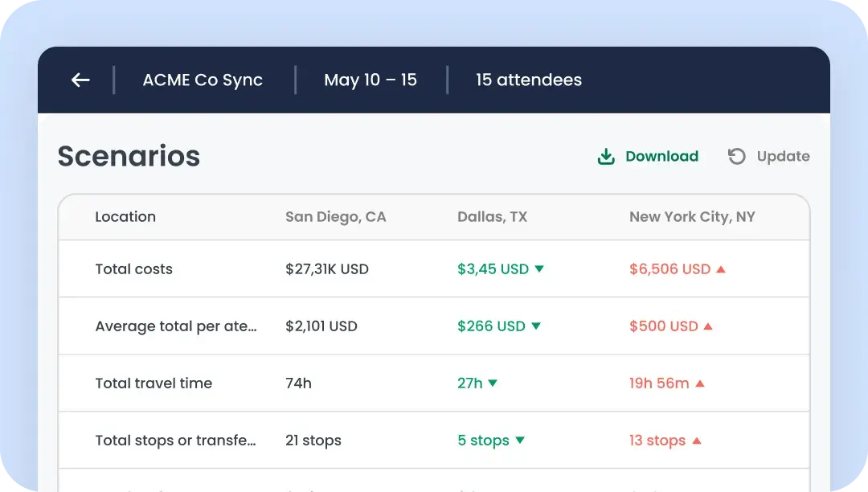Click the red up arrow beside $6,506 USD
The width and height of the screenshot is (868, 492).
click(721, 269)
